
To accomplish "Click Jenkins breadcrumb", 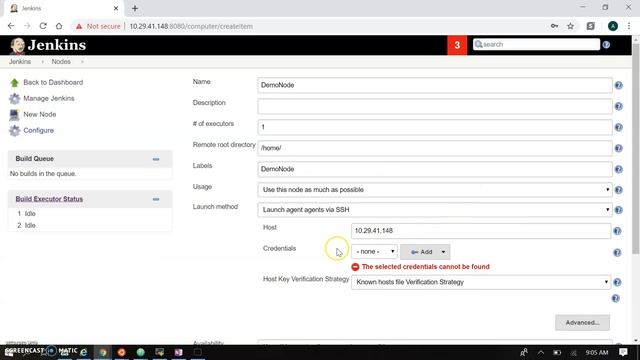I will pos(20,62).
